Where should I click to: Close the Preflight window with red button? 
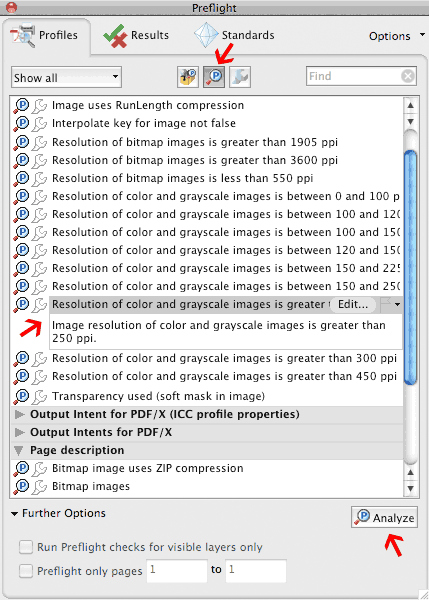click(x=12, y=7)
